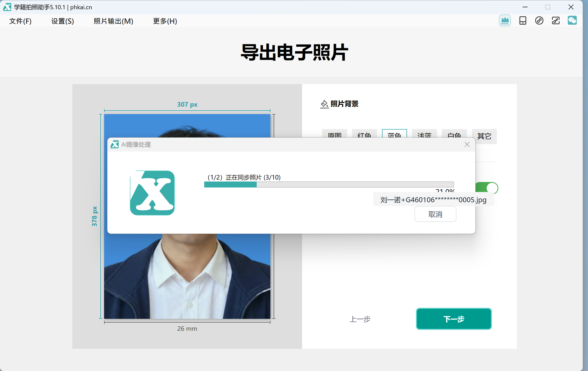Viewport: 588px width, 371px height.
Task: Open the 文件(F) menu
Action: pos(20,21)
